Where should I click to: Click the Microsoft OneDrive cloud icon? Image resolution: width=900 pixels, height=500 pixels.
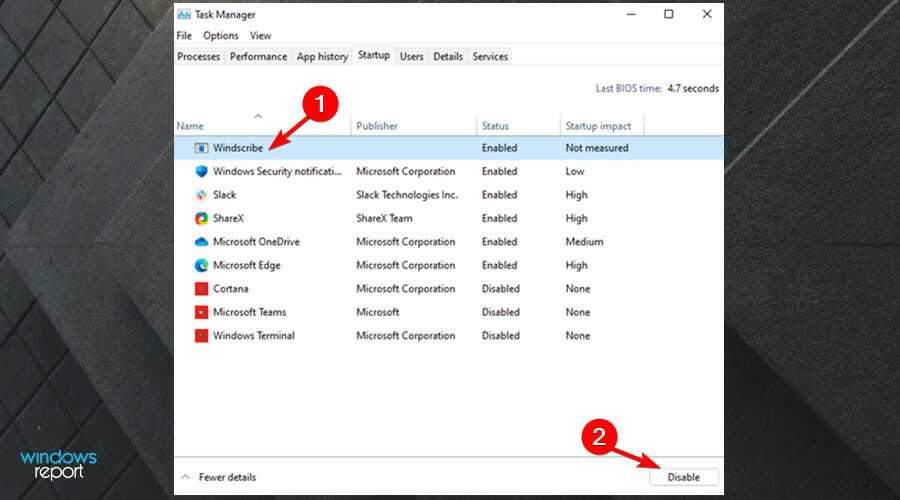click(201, 242)
